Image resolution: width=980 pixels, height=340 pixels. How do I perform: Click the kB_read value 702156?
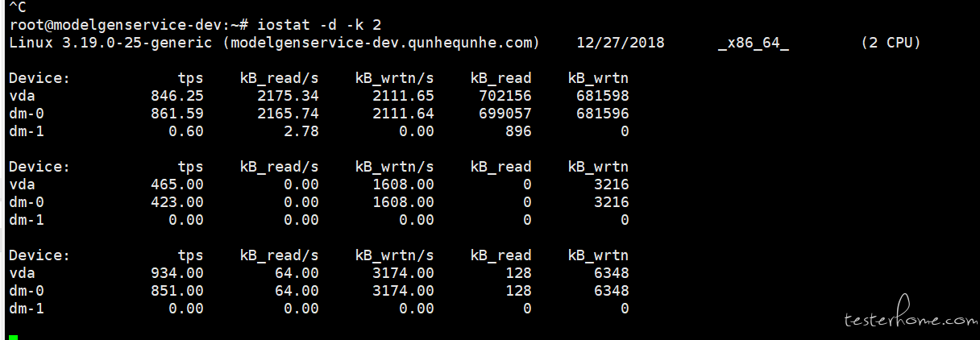pos(505,96)
